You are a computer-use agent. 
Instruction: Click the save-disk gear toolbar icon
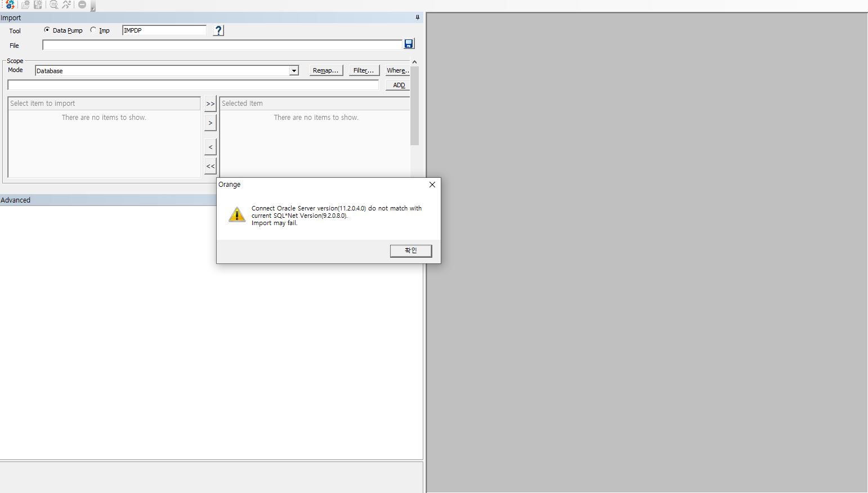(x=38, y=5)
